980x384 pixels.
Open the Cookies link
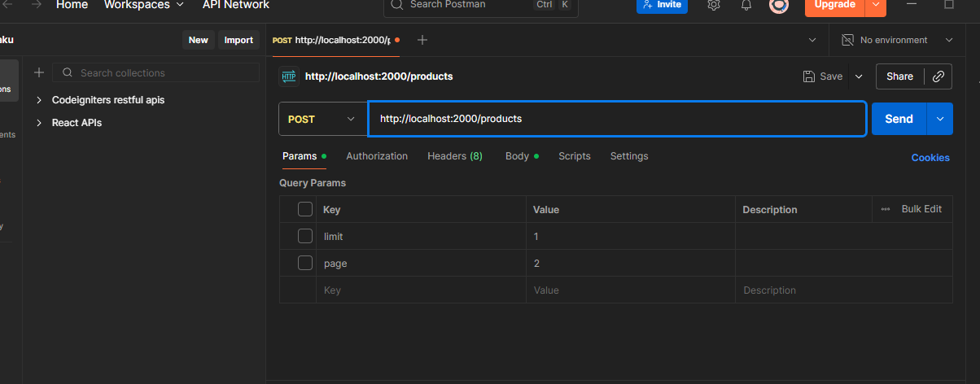tap(930, 158)
